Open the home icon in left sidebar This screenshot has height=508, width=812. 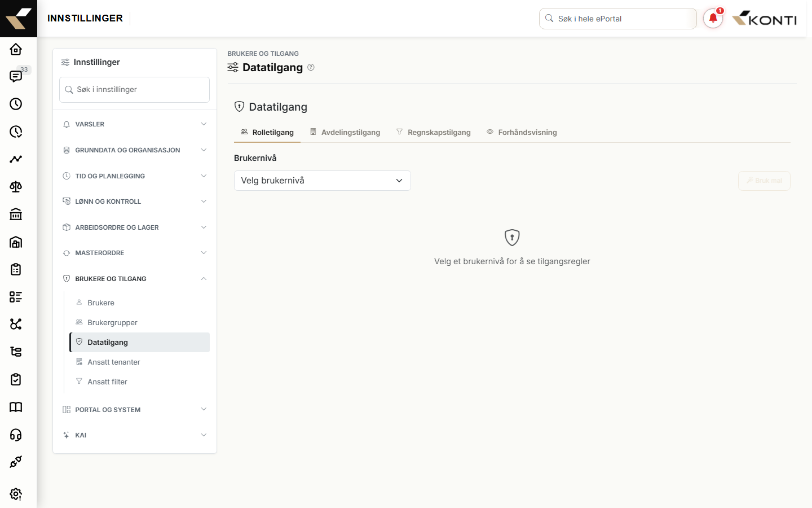pyautogui.click(x=16, y=49)
